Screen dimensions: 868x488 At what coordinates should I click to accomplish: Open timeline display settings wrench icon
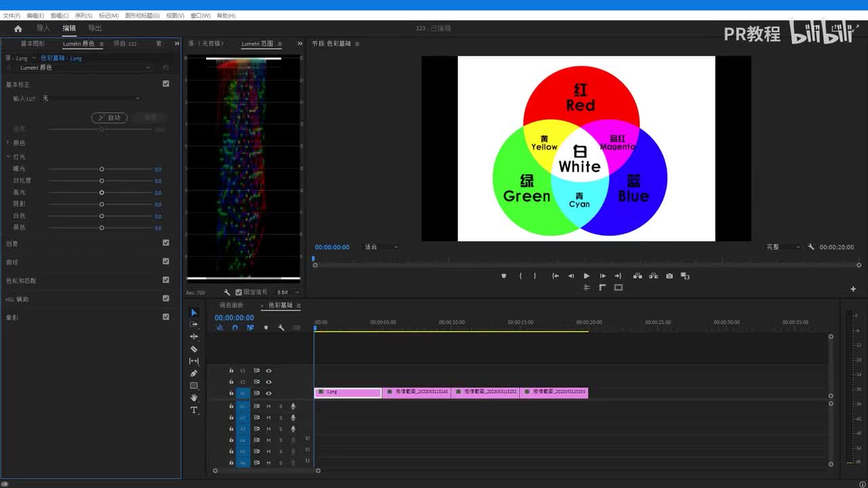[x=281, y=328]
